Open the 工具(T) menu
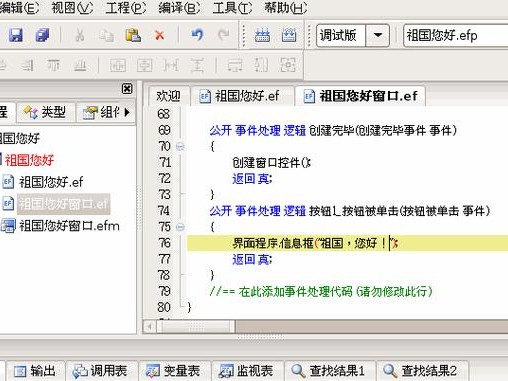The width and height of the screenshot is (508, 381). click(232, 7)
